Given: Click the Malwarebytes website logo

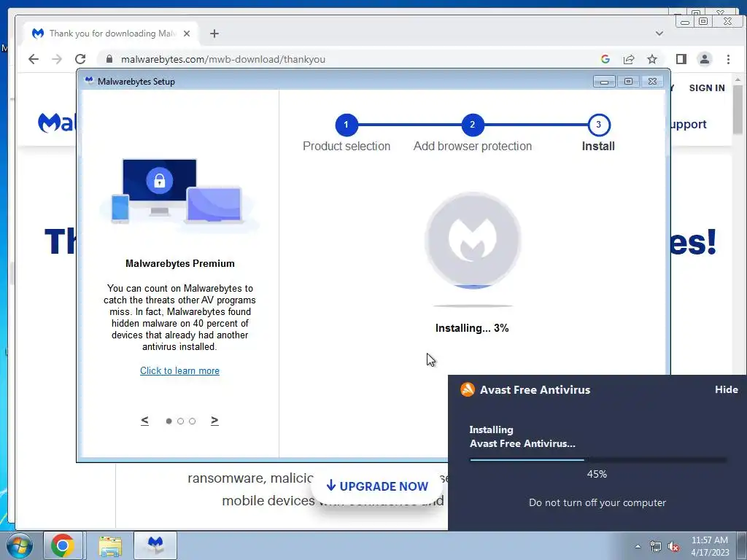Looking at the screenshot, I should (x=56, y=122).
